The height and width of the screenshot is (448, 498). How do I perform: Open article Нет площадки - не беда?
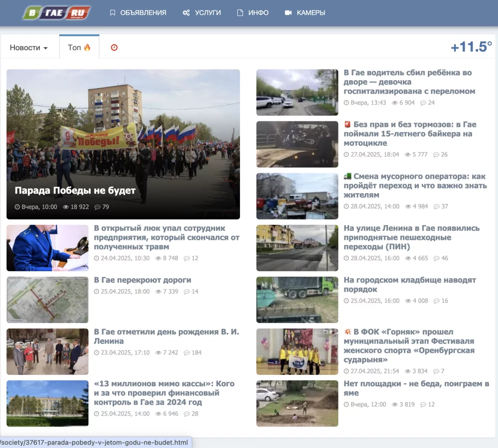pos(416,388)
